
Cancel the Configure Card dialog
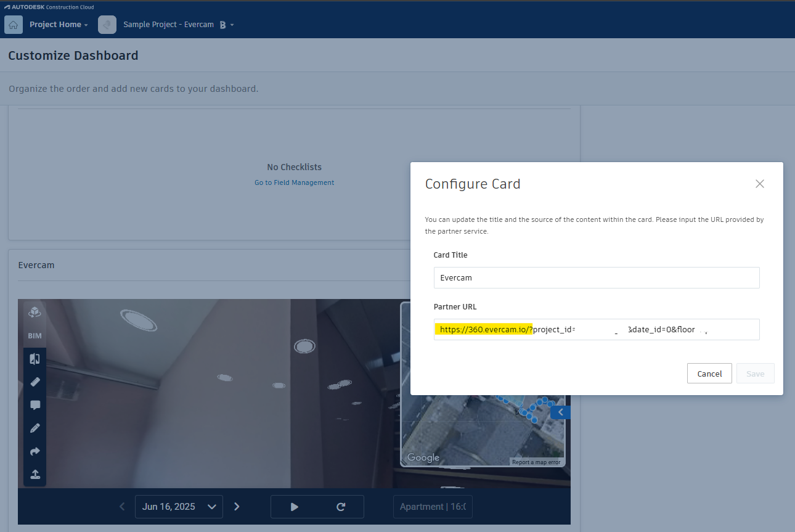pyautogui.click(x=709, y=374)
